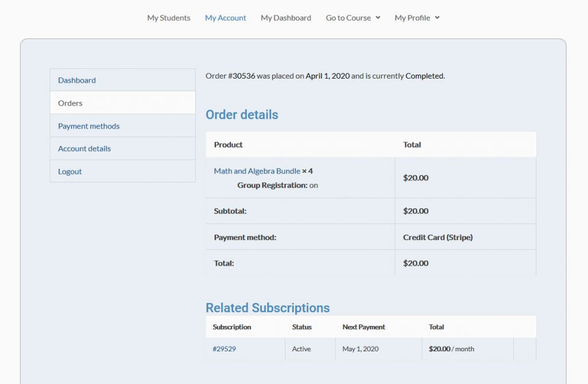
Task: Select Orders in the account sidebar
Action: (x=123, y=103)
